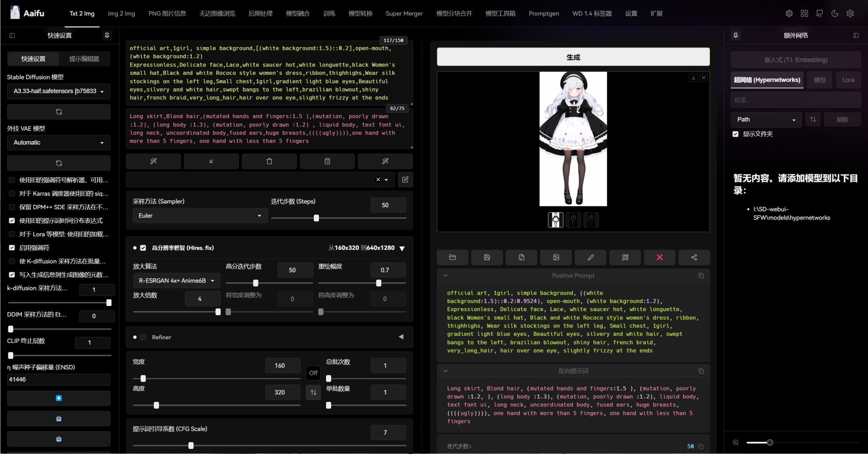Screen dimensions: 868x454
Task: Click the trash icon to clear prompt
Action: coord(269,161)
